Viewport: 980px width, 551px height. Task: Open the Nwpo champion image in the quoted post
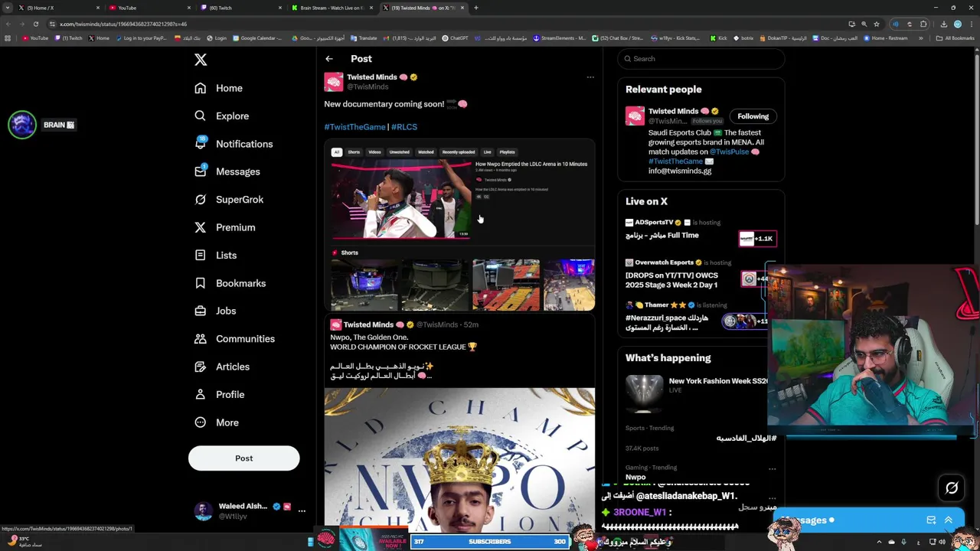(459, 460)
